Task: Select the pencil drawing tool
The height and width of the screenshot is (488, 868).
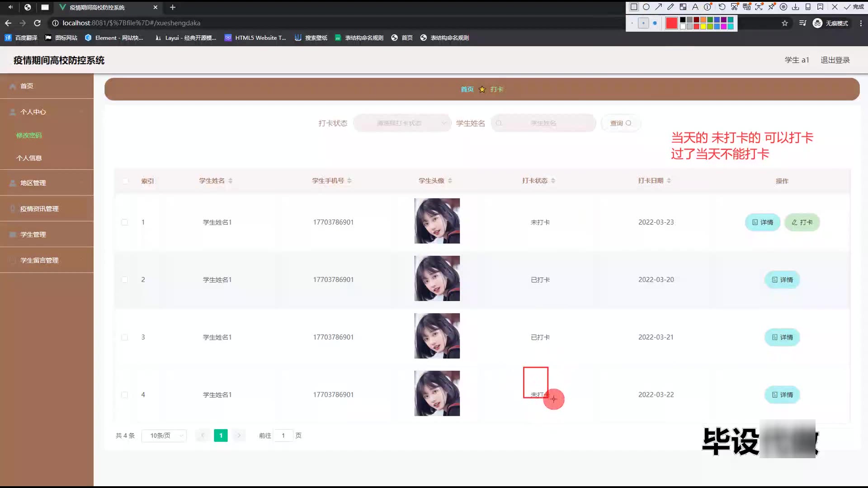Action: pos(670,7)
